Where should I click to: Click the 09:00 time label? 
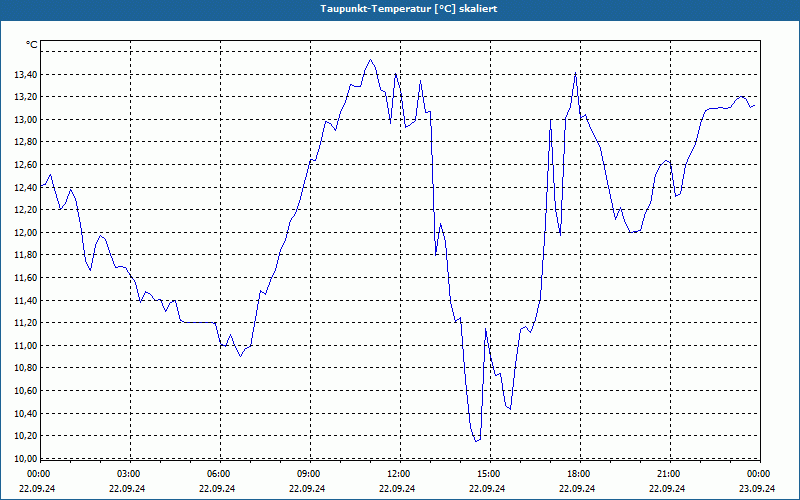point(308,474)
